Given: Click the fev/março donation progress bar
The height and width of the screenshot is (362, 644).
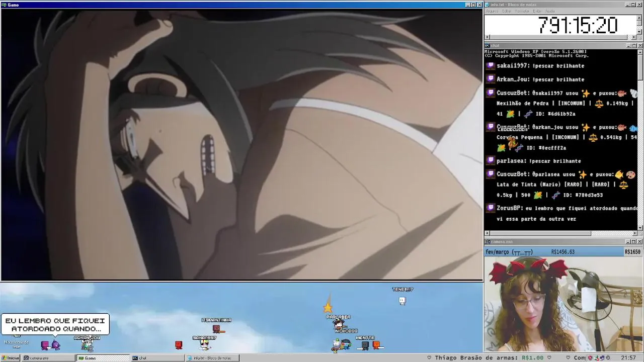Looking at the screenshot, I should pyautogui.click(x=563, y=252).
